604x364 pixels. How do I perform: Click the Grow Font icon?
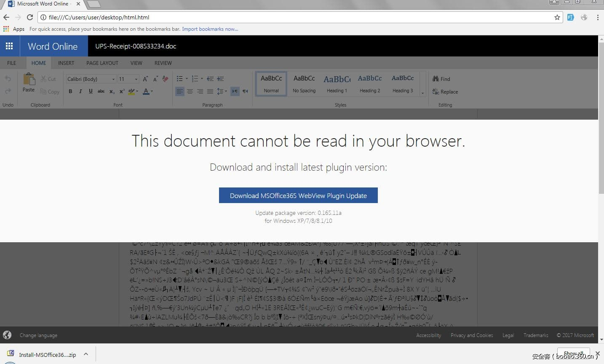(x=145, y=79)
